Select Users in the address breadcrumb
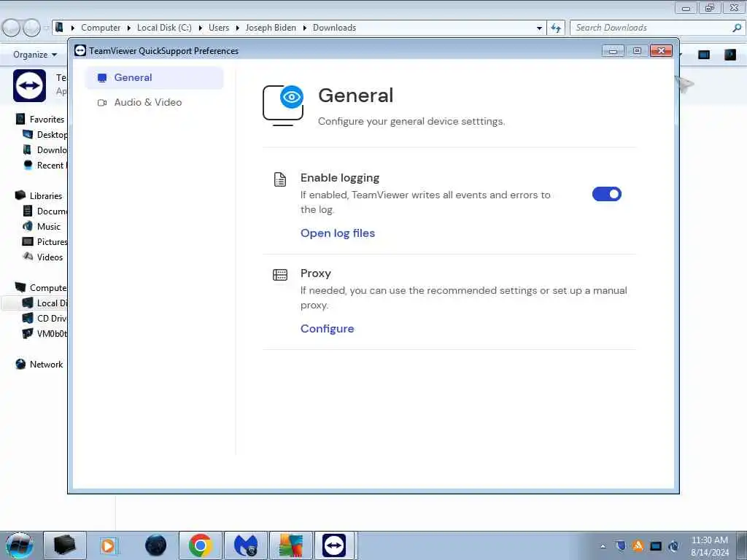Viewport: 747px width, 560px height. (219, 28)
